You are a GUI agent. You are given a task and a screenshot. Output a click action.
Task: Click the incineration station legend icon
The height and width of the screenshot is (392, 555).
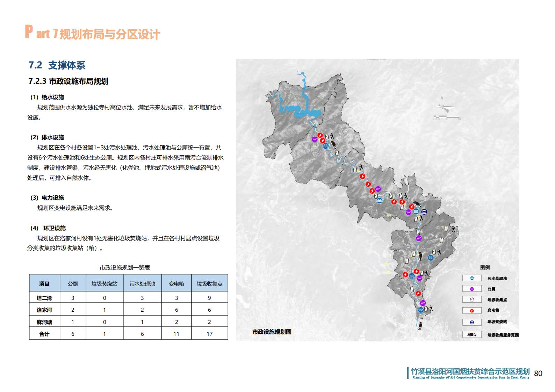471,322
